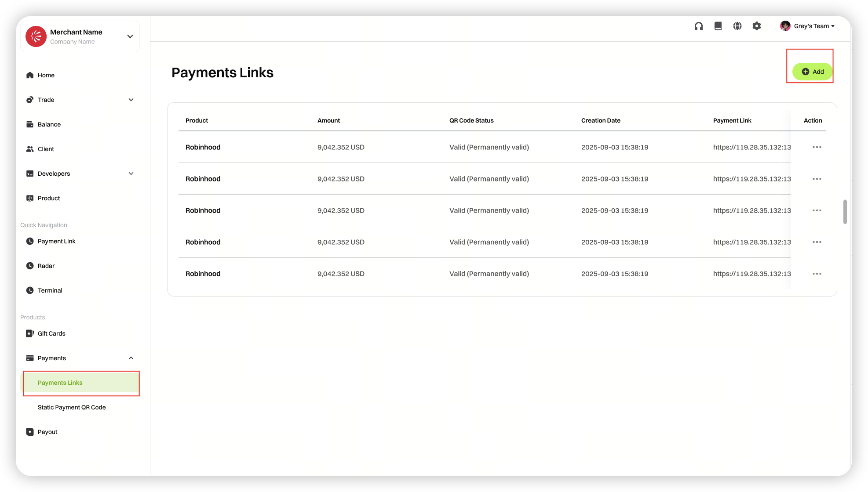Open the Payout sidebar item
The height and width of the screenshot is (492, 868).
[47, 432]
